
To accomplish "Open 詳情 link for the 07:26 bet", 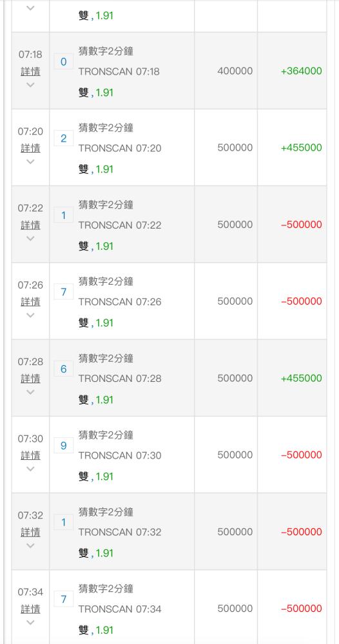I will click(30, 302).
